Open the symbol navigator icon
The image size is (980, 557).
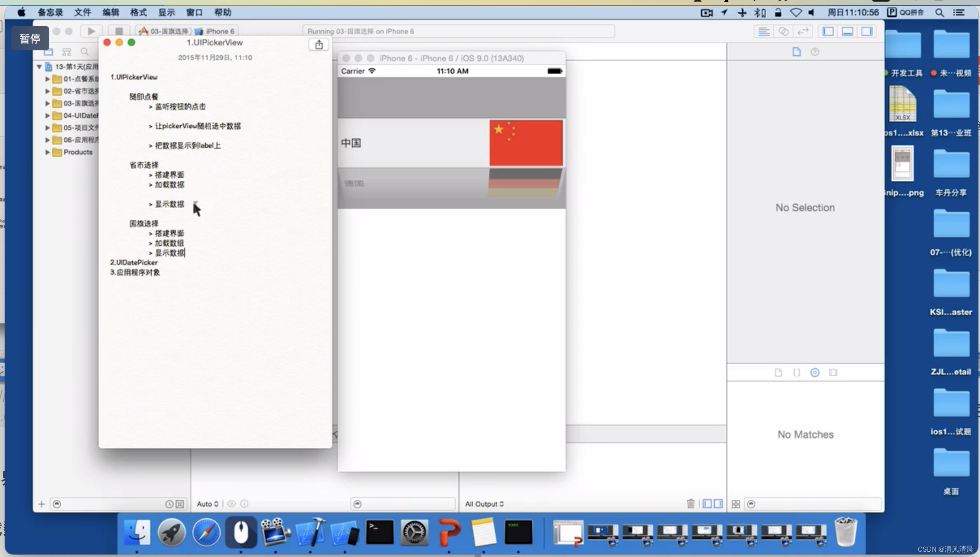pyautogui.click(x=67, y=52)
